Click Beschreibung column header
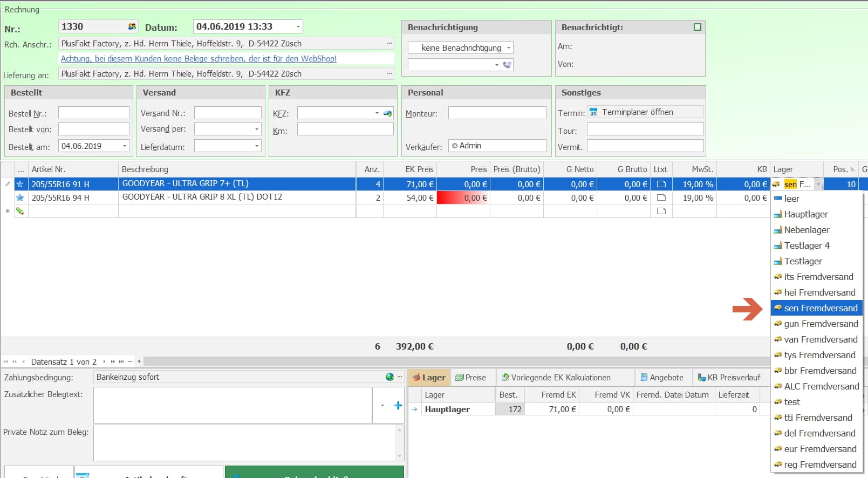This screenshot has width=868, height=478. pos(237,169)
